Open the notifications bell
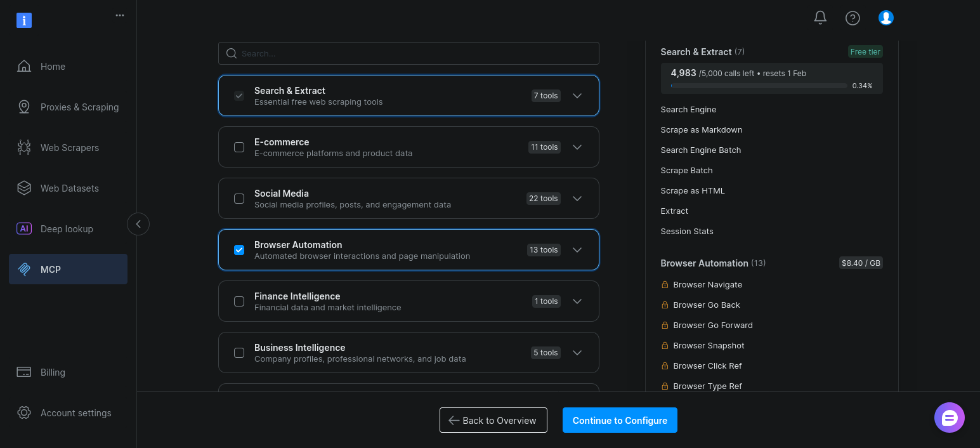The image size is (980, 448). pos(820,18)
